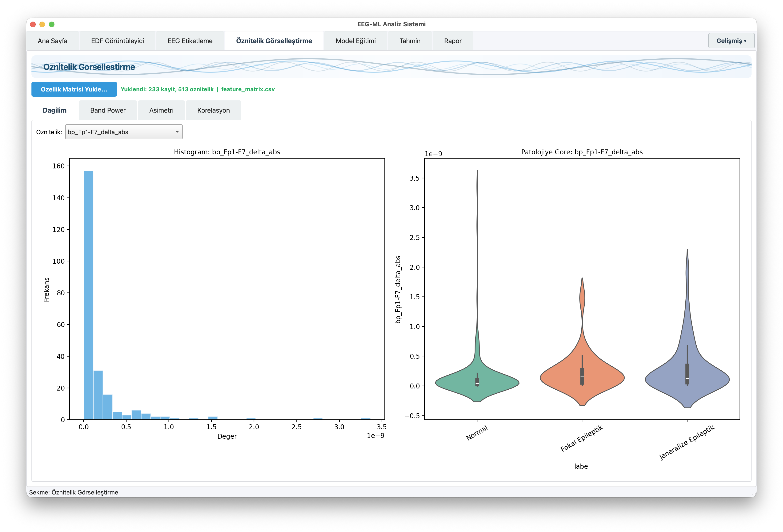Select the Tahmin tab

click(x=410, y=41)
